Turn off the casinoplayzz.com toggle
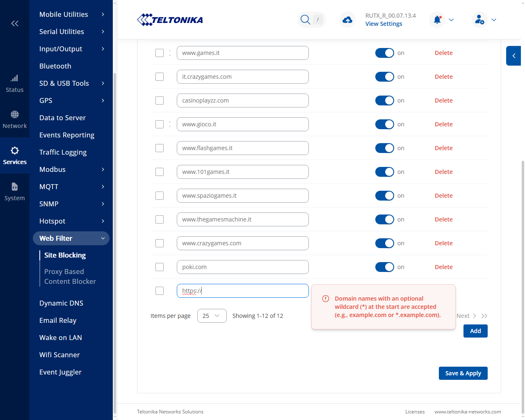Viewport: 525px width, 420px height. point(385,100)
